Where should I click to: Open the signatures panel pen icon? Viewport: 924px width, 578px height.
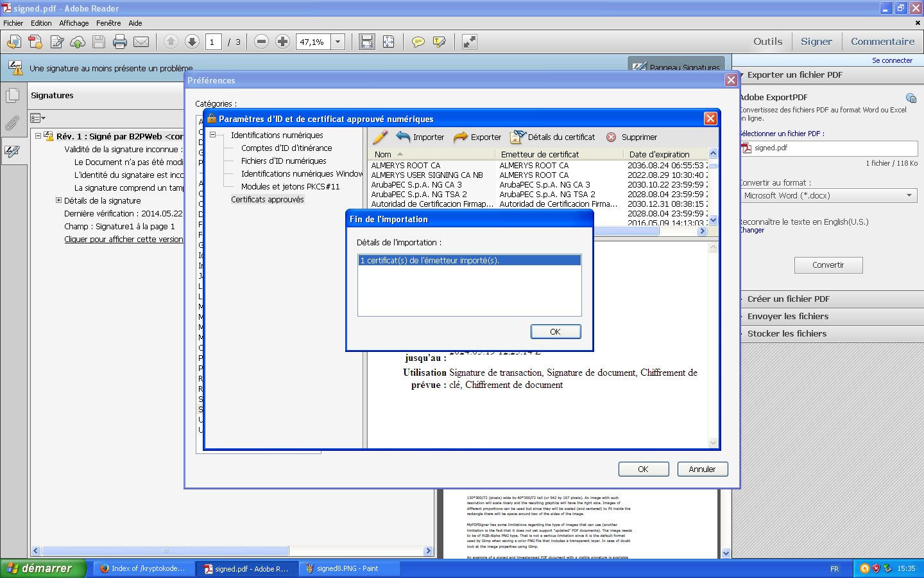pyautogui.click(x=12, y=152)
